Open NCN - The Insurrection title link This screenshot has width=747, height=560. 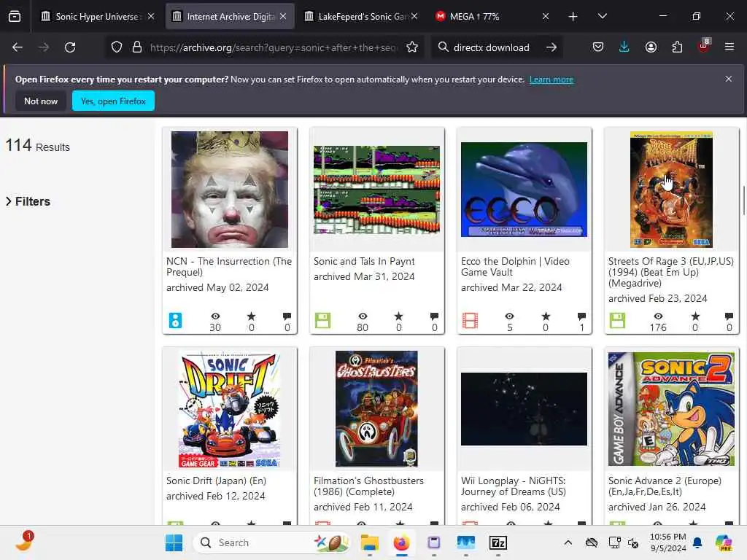pos(229,267)
